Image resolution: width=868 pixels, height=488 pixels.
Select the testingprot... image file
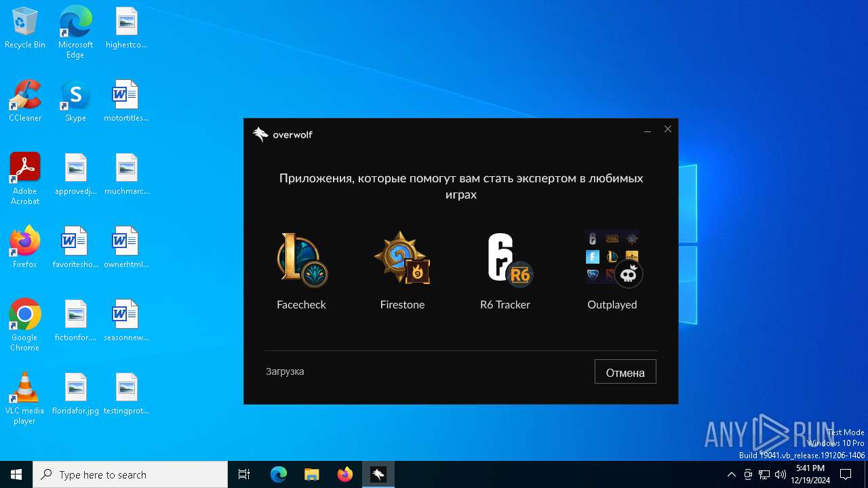(126, 394)
